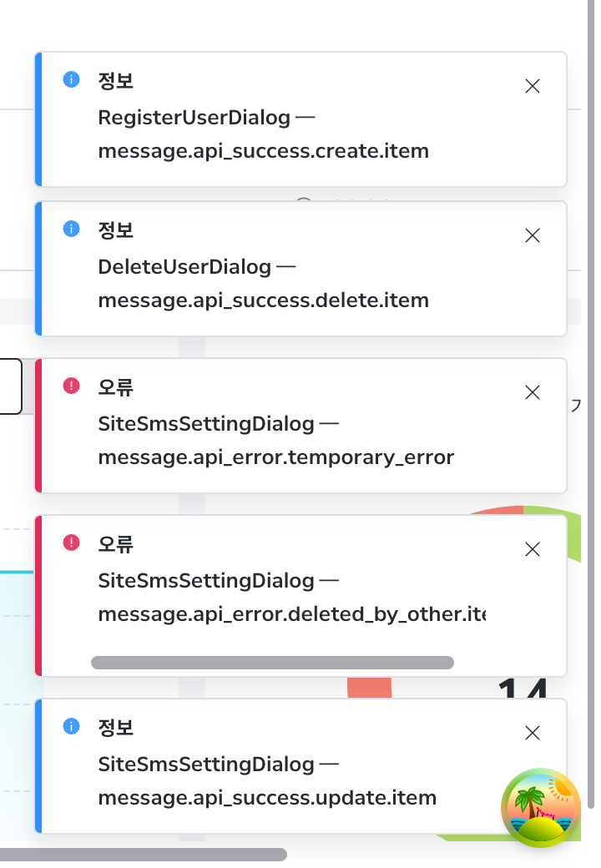Image resolution: width=601 pixels, height=868 pixels.
Task: Click the page's bottom horizontal scrollbar
Action: (x=144, y=855)
